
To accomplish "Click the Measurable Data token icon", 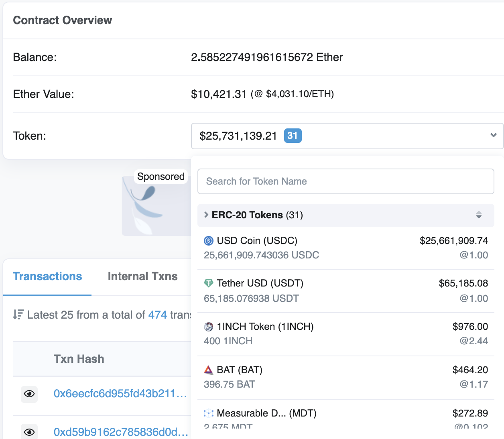I will pyautogui.click(x=209, y=413).
